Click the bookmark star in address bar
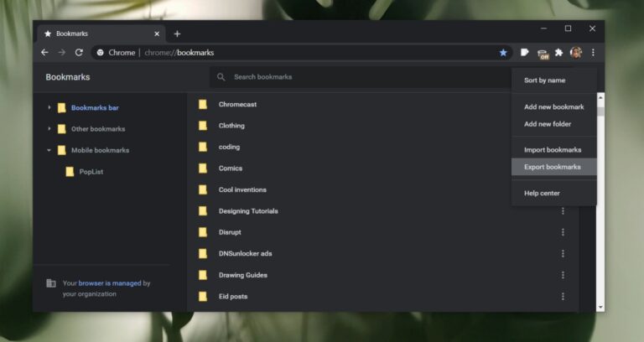The height and width of the screenshot is (342, 644). [x=503, y=53]
